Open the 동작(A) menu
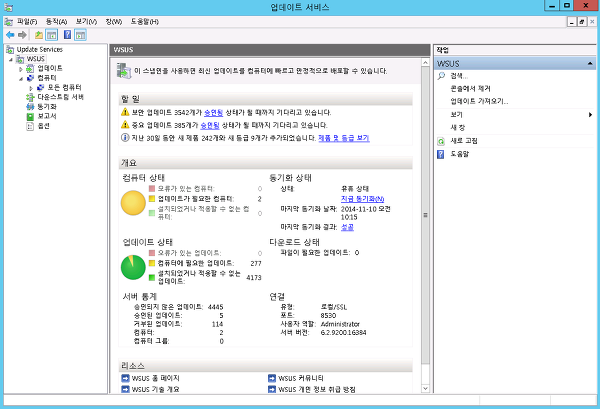Image resolution: width=600 pixels, height=409 pixels. pyautogui.click(x=56, y=22)
